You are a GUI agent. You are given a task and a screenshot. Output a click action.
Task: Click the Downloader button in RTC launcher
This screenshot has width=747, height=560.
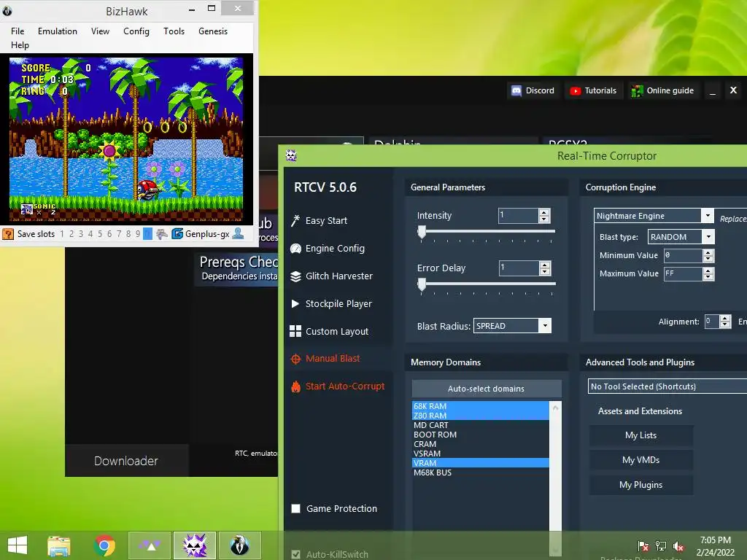[x=126, y=461]
